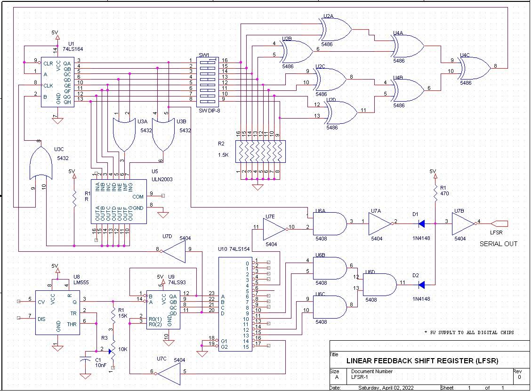
Task: Select the SW DIP-8 label
Action: 210,111
